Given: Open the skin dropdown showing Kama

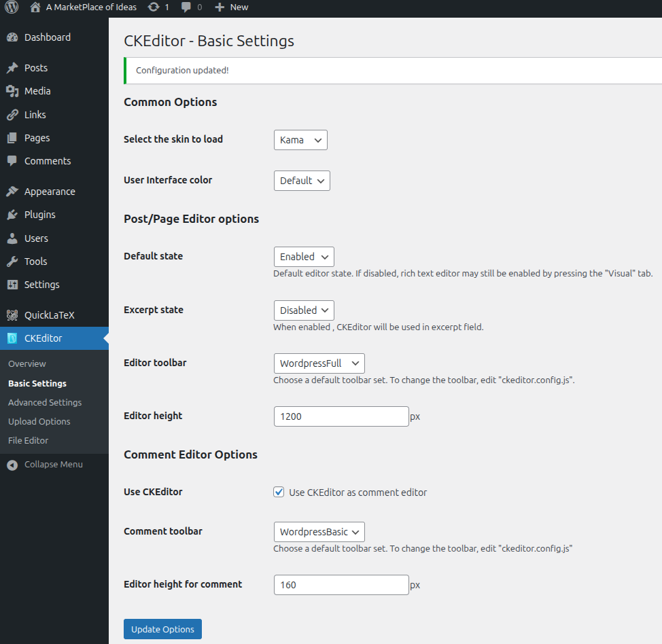Looking at the screenshot, I should tap(300, 140).
